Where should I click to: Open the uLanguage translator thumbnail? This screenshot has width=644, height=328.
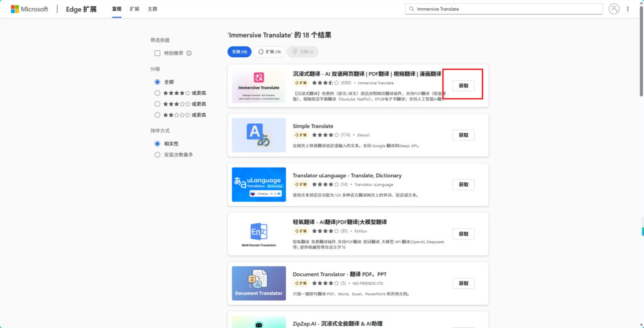[x=258, y=184]
